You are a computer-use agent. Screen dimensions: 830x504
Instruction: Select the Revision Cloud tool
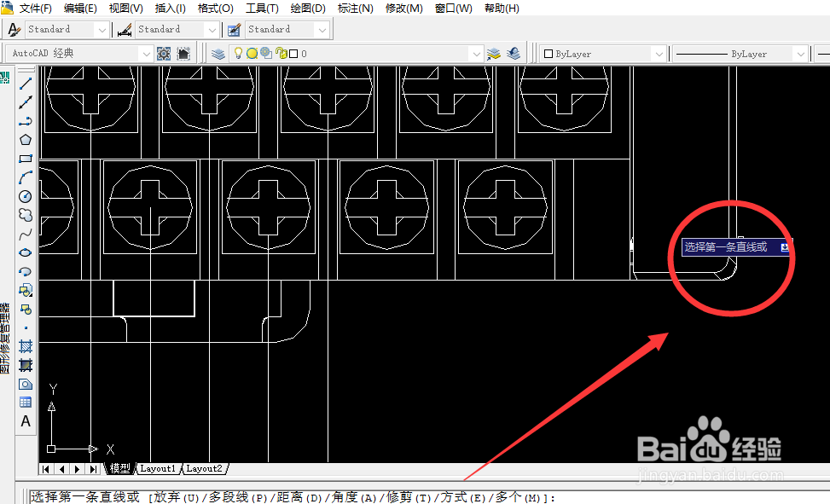[x=26, y=216]
